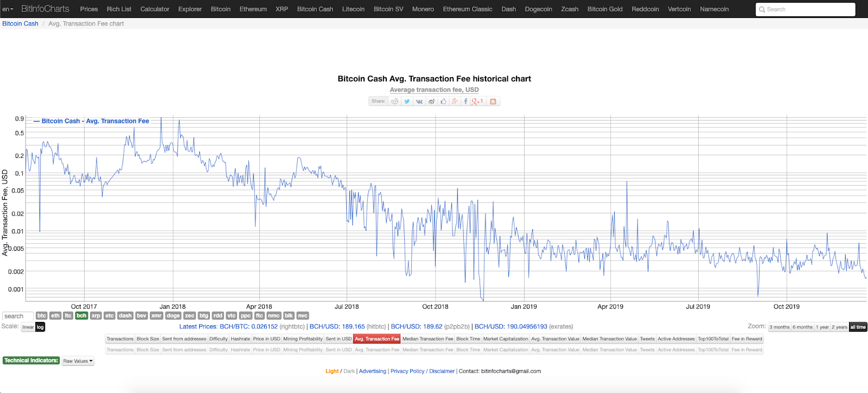Select Litecoin in navigation bar

point(353,9)
